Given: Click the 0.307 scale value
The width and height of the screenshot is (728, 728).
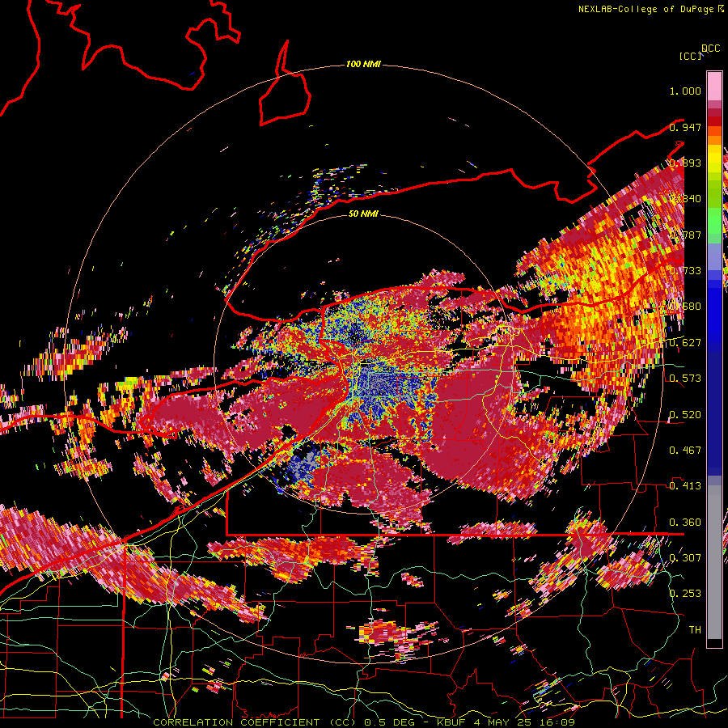Looking at the screenshot, I should pyautogui.click(x=685, y=557).
